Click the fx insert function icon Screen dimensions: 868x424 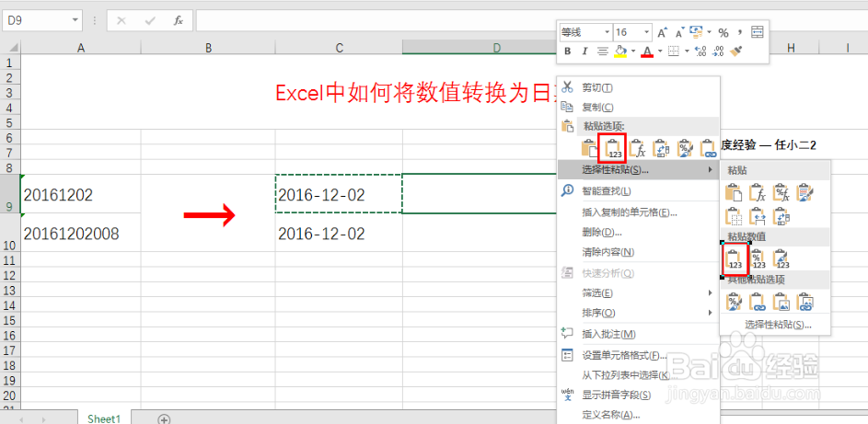pyautogui.click(x=179, y=20)
